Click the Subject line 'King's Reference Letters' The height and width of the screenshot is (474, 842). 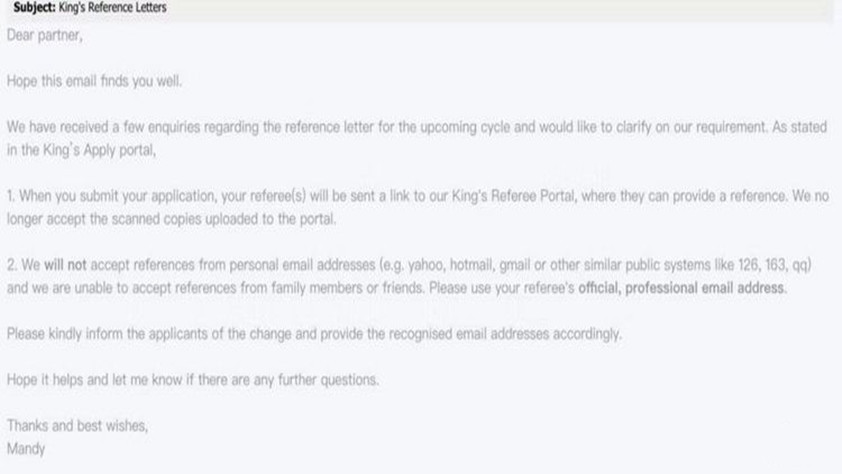point(112,8)
